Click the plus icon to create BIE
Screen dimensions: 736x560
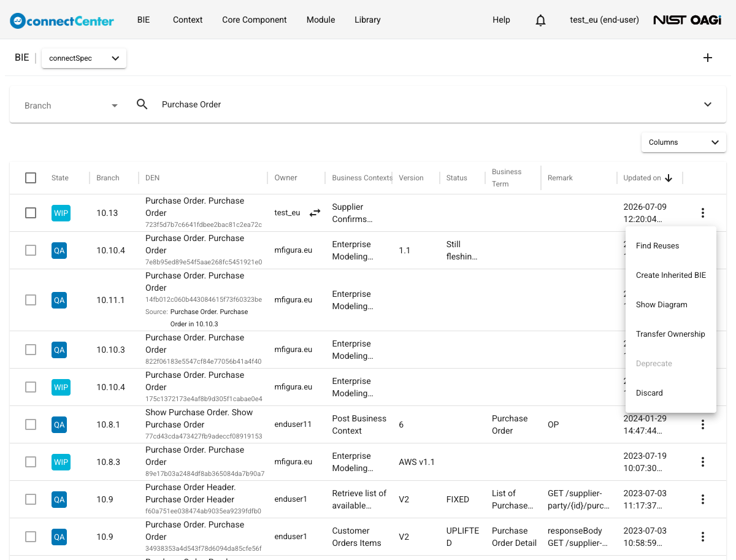pyautogui.click(x=708, y=58)
